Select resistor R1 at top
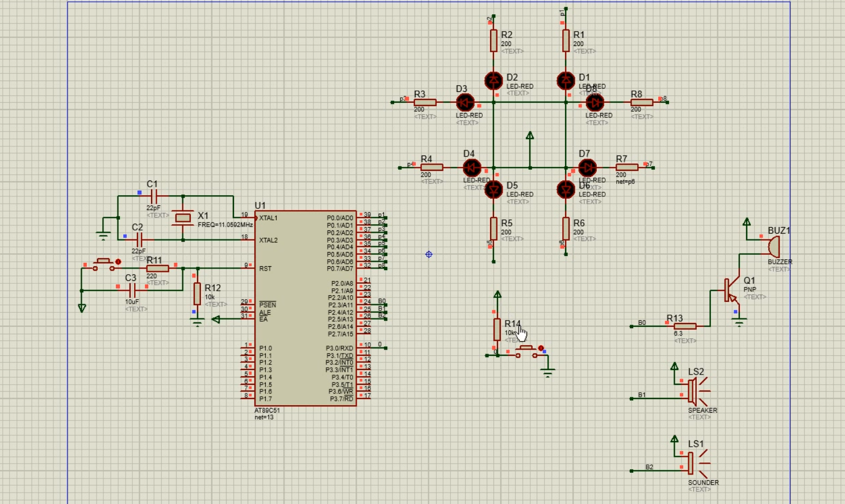 coord(566,41)
